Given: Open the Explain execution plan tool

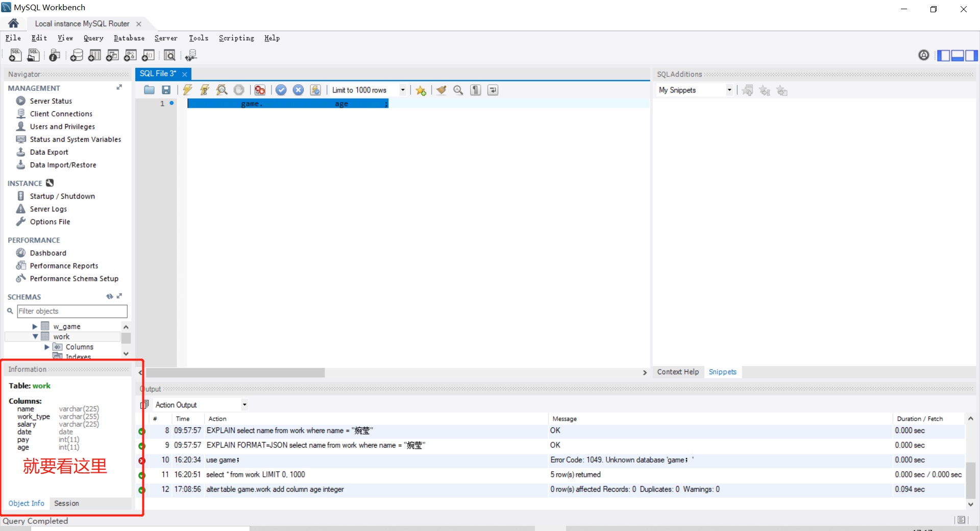Looking at the screenshot, I should [222, 90].
